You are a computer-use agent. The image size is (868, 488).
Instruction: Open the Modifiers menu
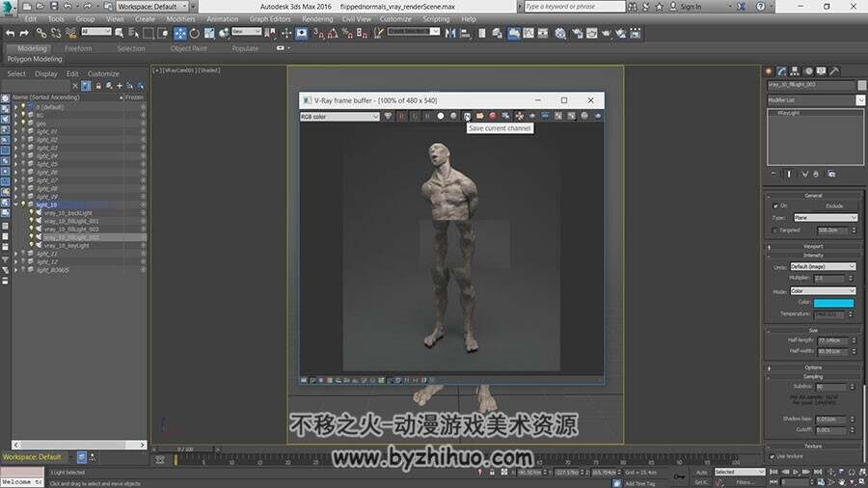(180, 19)
